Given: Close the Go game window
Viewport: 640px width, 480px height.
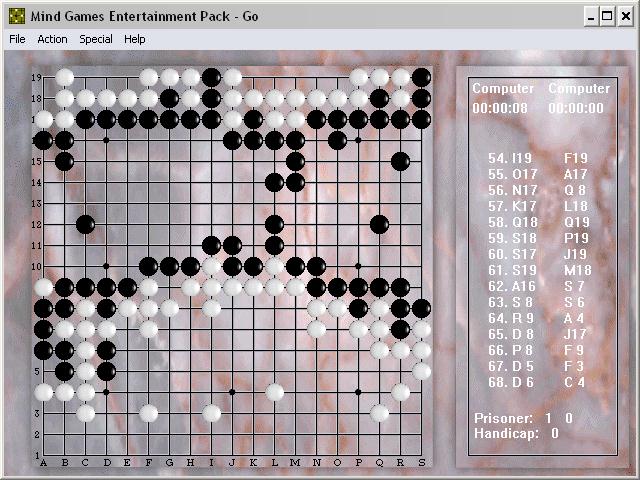Looking at the screenshot, I should coord(626,17).
